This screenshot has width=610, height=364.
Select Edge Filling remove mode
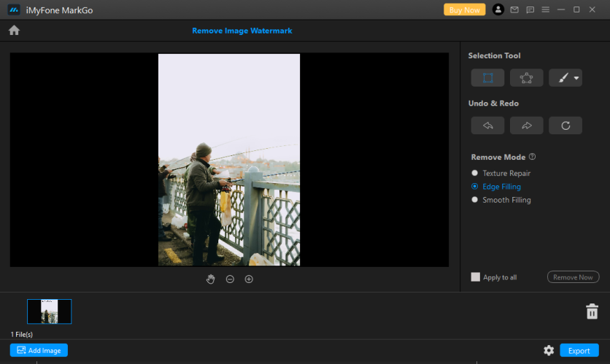tap(496, 187)
